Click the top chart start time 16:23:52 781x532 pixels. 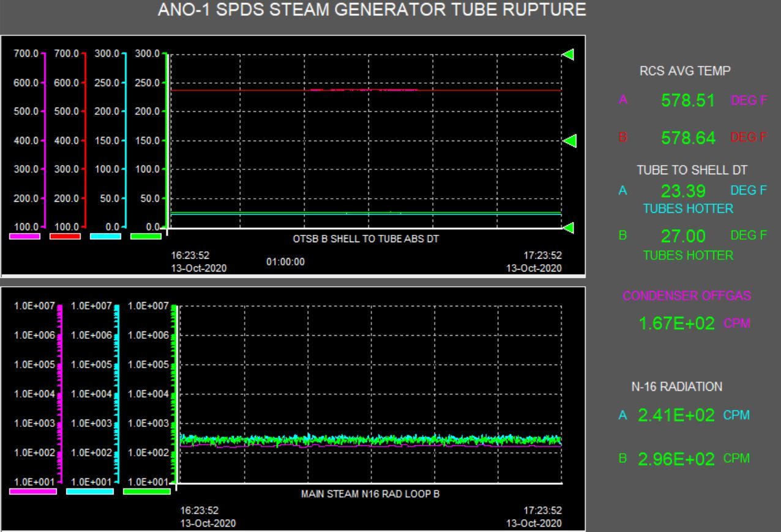click(x=191, y=256)
